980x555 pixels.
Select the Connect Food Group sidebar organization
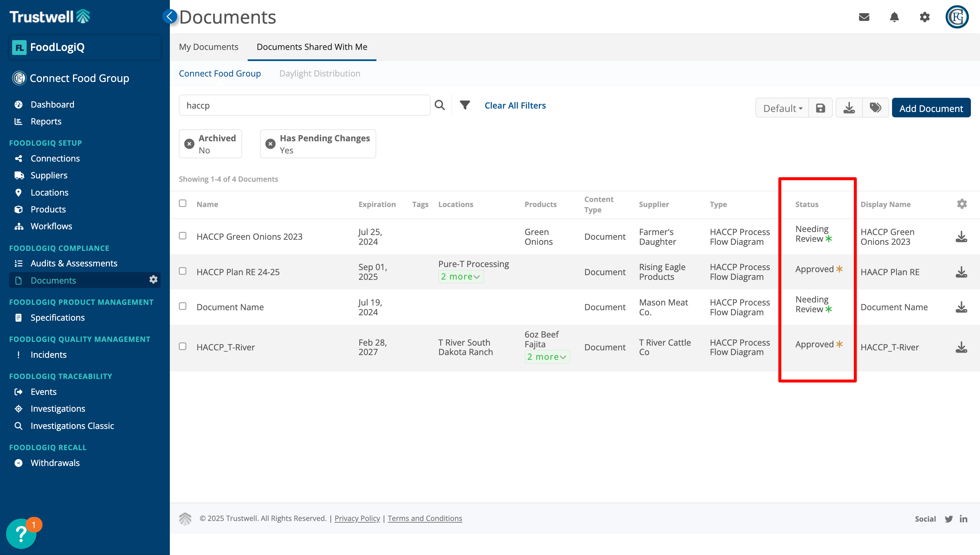pyautogui.click(x=71, y=78)
